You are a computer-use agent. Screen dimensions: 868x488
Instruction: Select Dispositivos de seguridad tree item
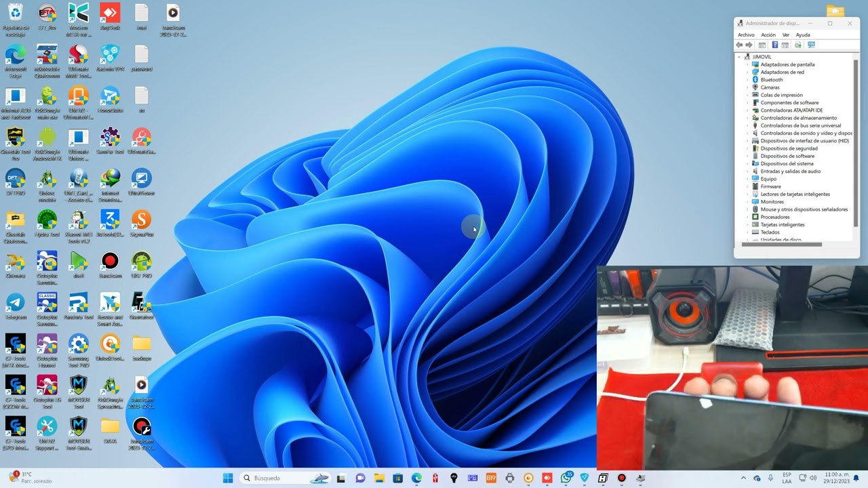pyautogui.click(x=789, y=148)
